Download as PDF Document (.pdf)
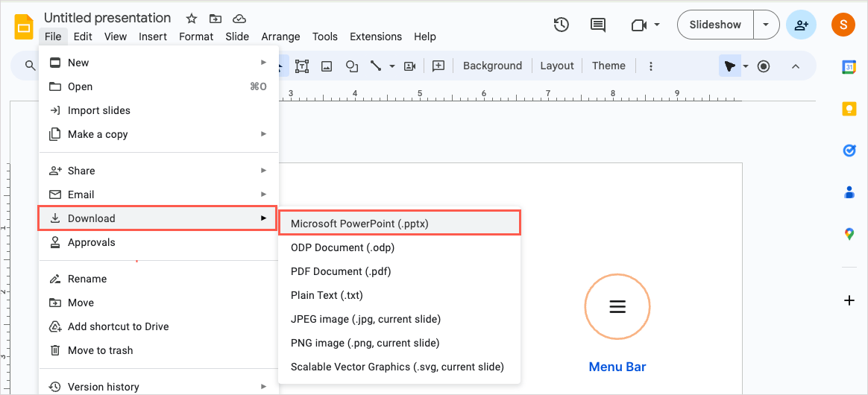The width and height of the screenshot is (868, 395). (399, 271)
